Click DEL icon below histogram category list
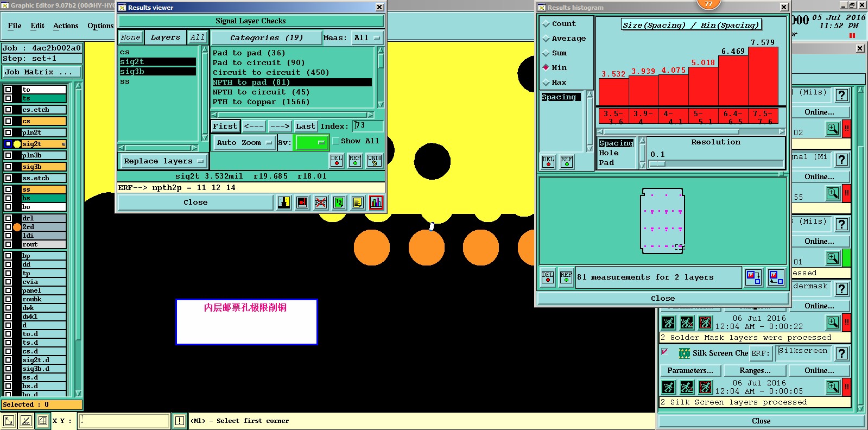The width and height of the screenshot is (868, 430). coord(548,162)
